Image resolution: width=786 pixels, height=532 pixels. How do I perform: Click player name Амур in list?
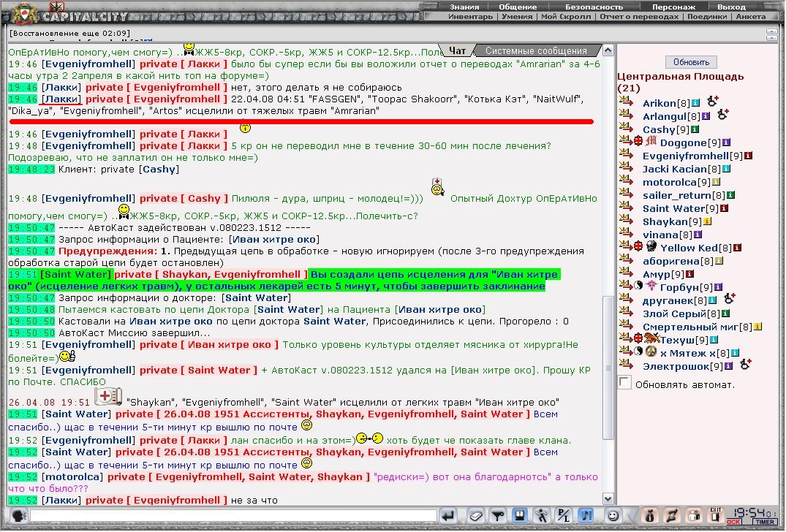tap(656, 274)
